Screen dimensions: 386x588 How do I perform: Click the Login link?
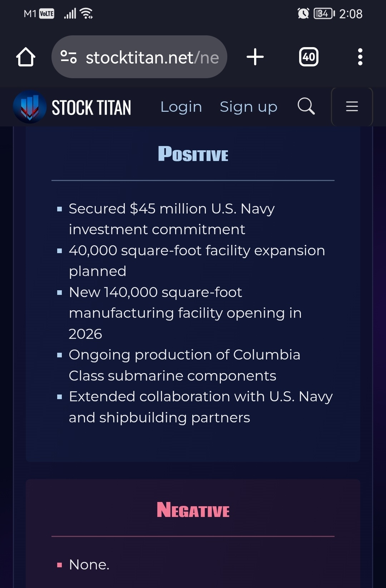pyautogui.click(x=181, y=107)
